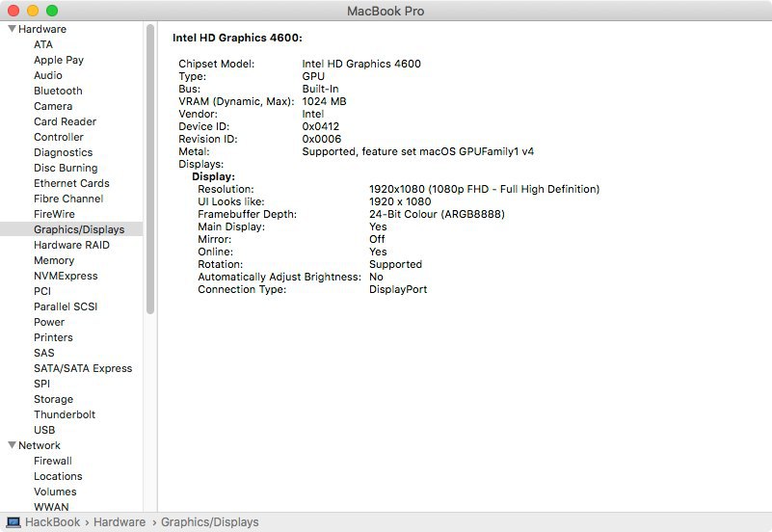
Task: Select Camera in sidebar
Action: tap(53, 106)
